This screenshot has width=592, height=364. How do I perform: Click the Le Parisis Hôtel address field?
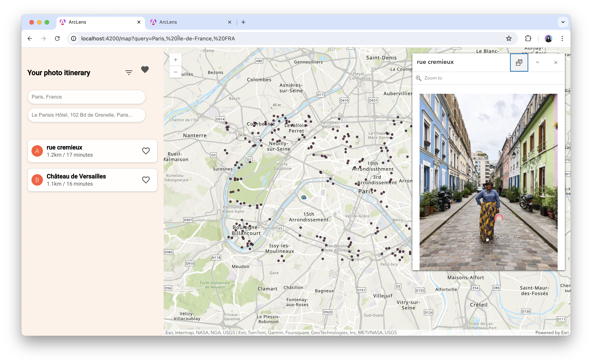point(86,115)
